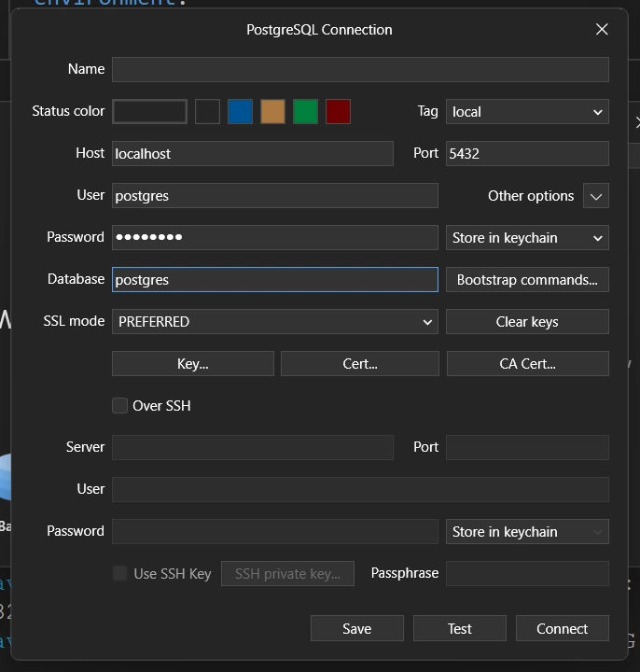Toggle the Use SSH Key checkbox
The width and height of the screenshot is (640, 672).
click(120, 573)
